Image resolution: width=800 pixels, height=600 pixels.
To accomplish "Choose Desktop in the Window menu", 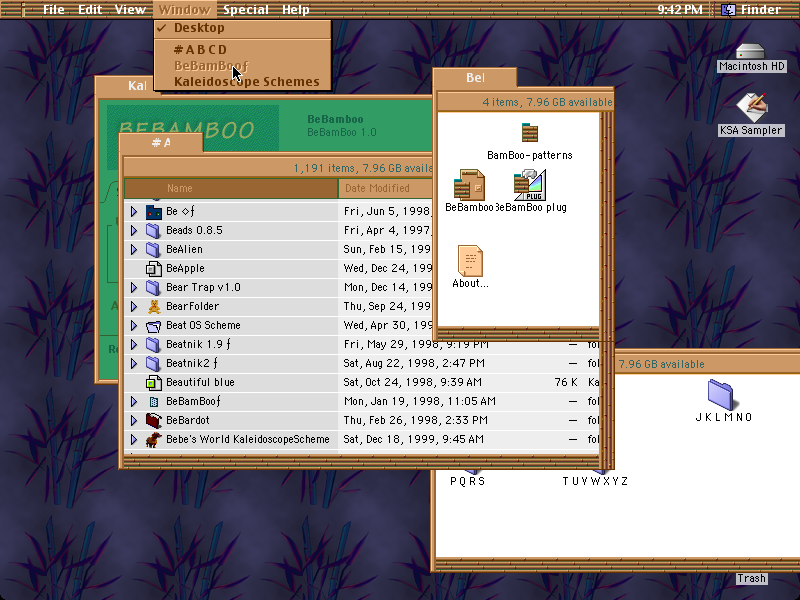I will click(242, 28).
